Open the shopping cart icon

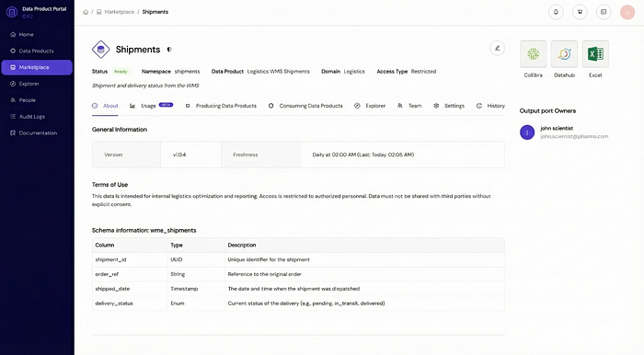click(x=580, y=12)
